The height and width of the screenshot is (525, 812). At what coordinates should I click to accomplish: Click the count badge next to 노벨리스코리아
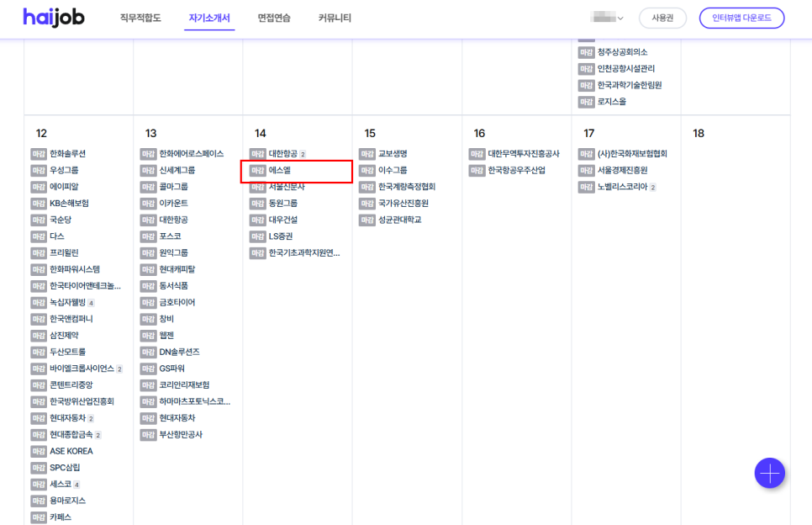pos(653,188)
